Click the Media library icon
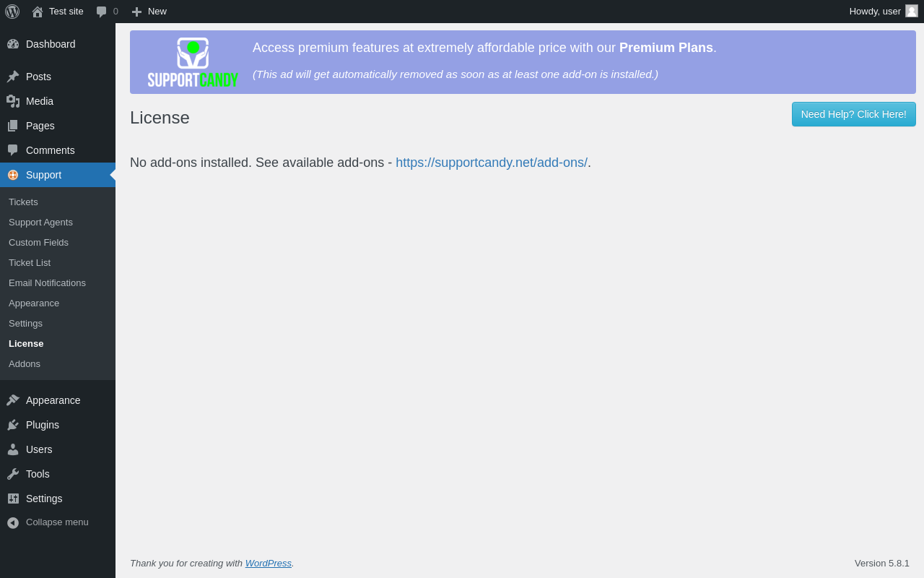This screenshot has height=578, width=924. coord(13,101)
